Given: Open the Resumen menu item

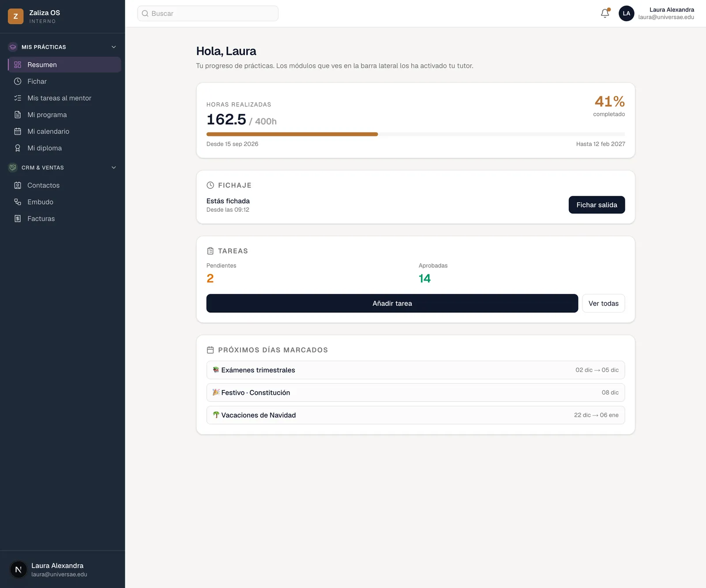Looking at the screenshot, I should coord(64,65).
